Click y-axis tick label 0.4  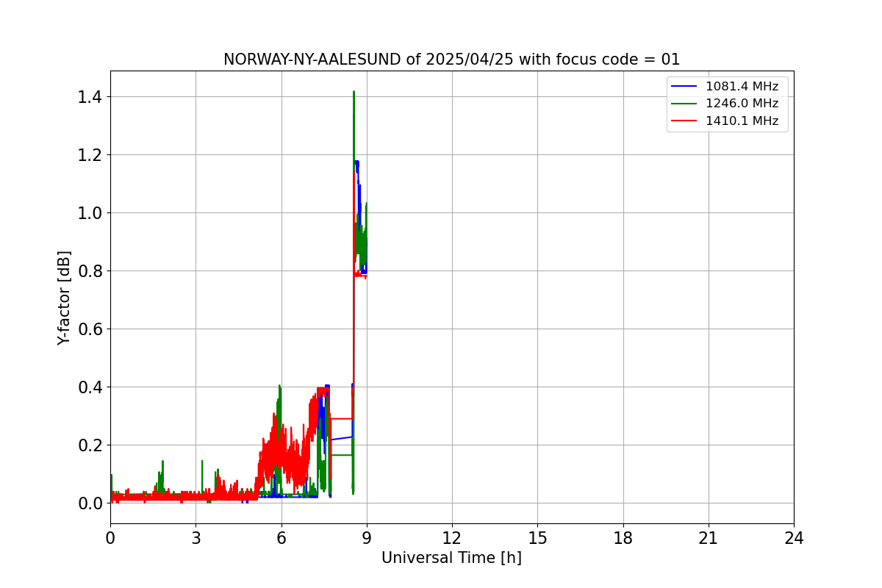pyautogui.click(x=90, y=387)
